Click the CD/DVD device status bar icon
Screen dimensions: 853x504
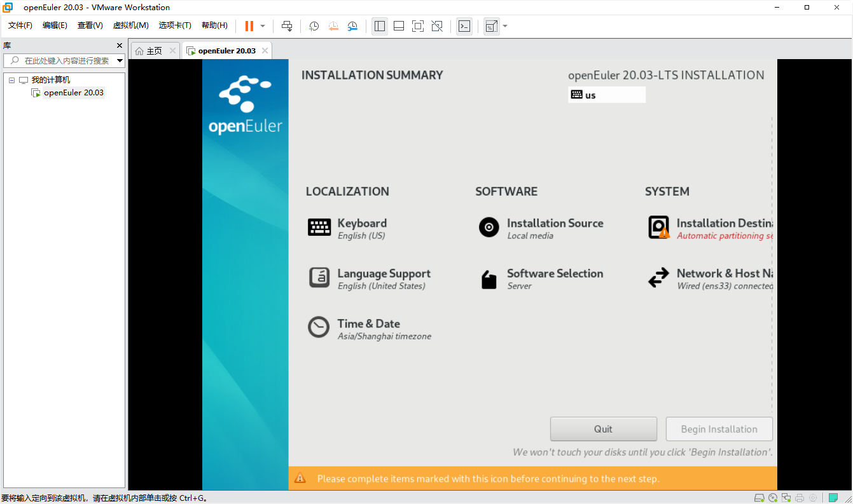[x=773, y=498]
